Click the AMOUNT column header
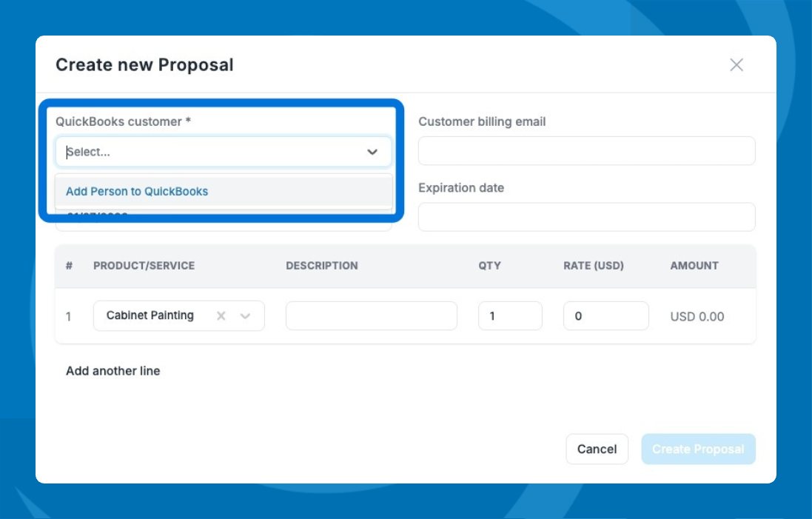This screenshot has width=812, height=519. [x=694, y=266]
